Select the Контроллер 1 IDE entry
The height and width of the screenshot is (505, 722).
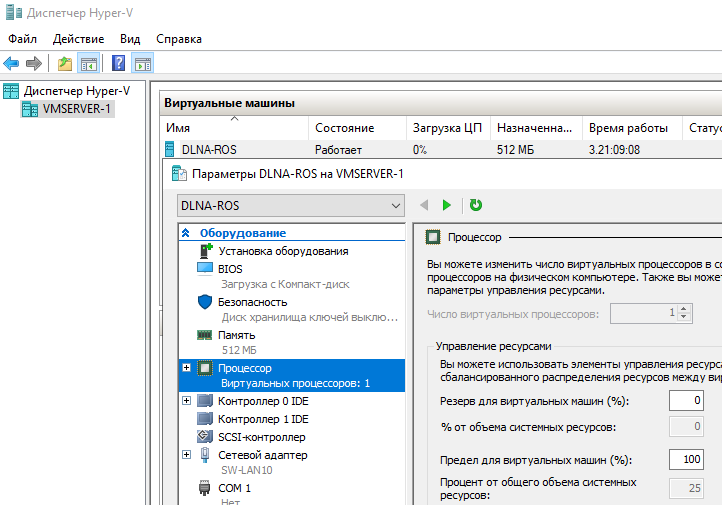tap(263, 419)
